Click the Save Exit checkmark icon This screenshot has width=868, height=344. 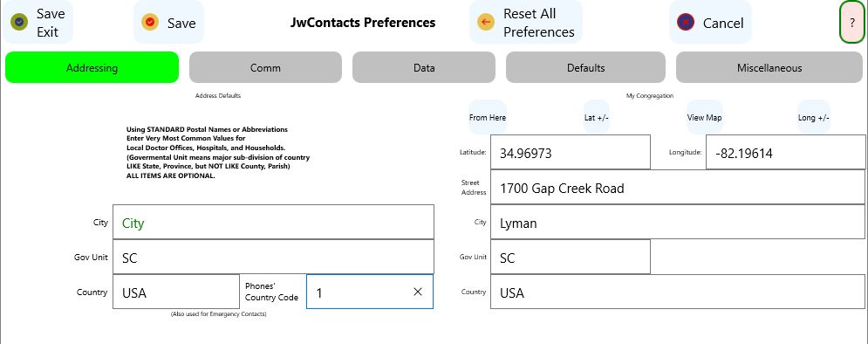pyautogui.click(x=19, y=22)
